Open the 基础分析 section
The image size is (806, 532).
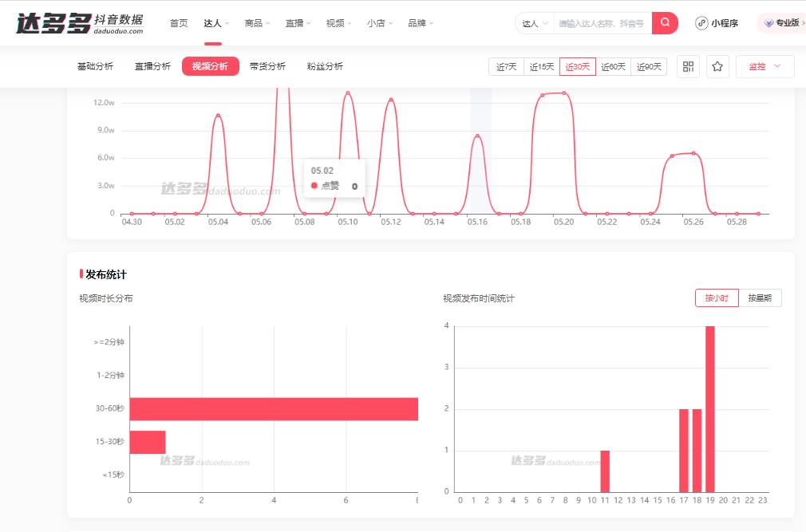[x=95, y=67]
